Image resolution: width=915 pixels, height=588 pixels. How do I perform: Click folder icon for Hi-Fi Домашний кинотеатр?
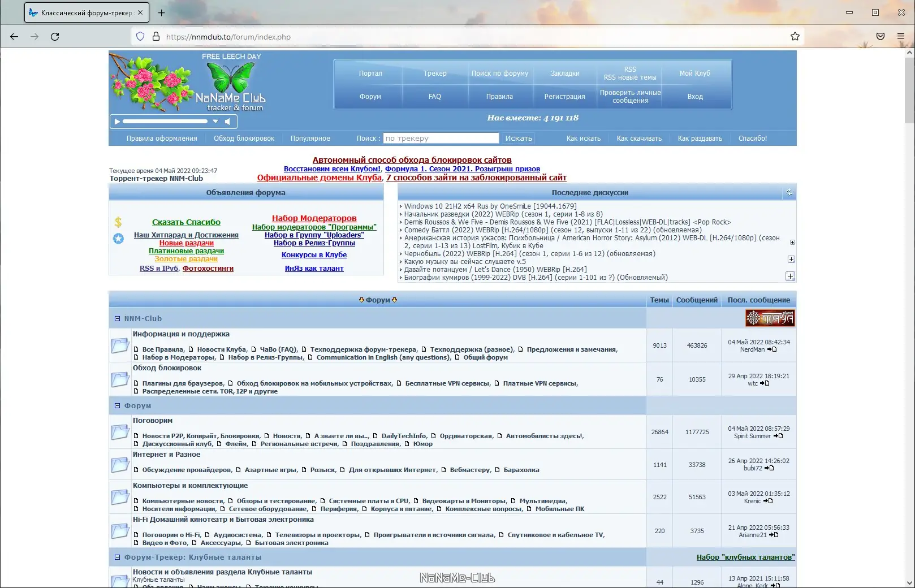(120, 531)
